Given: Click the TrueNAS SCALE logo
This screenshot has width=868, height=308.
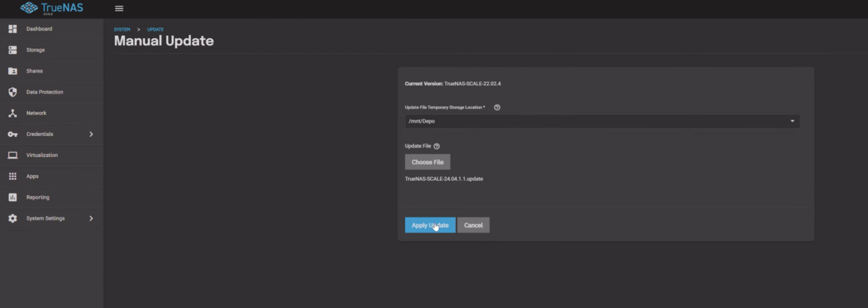Looking at the screenshot, I should (52, 8).
